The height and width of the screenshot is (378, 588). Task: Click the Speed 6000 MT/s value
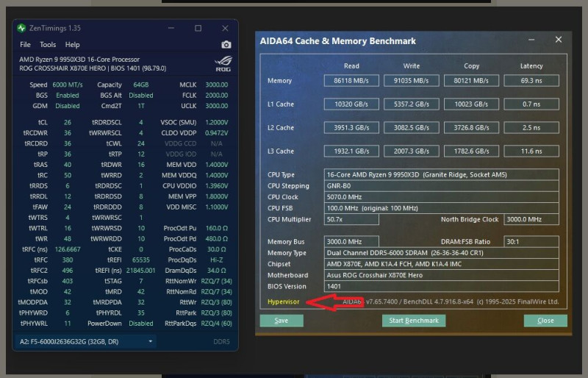(68, 85)
